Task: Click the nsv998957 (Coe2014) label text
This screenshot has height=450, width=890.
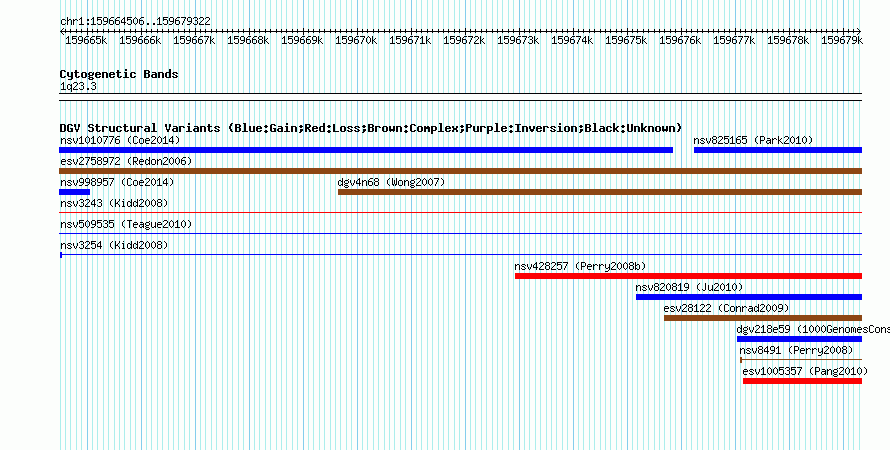Action: 117,182
